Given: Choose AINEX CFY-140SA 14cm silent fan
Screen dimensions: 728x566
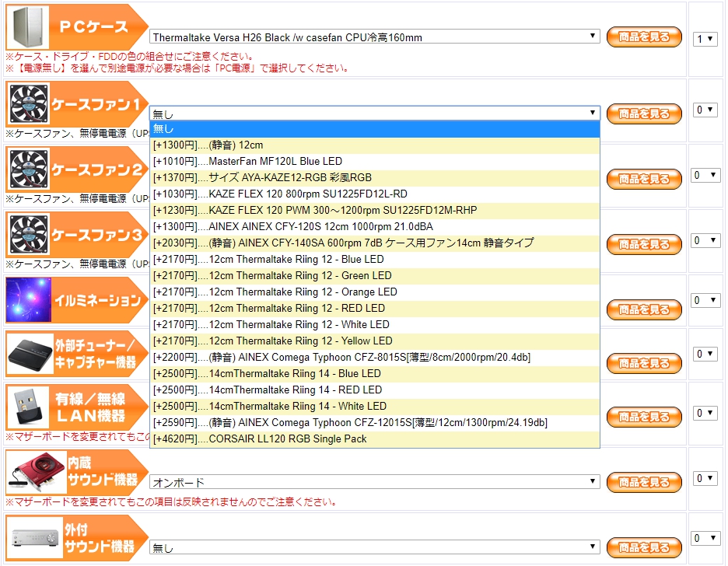Looking at the screenshot, I should pyautogui.click(x=375, y=243).
